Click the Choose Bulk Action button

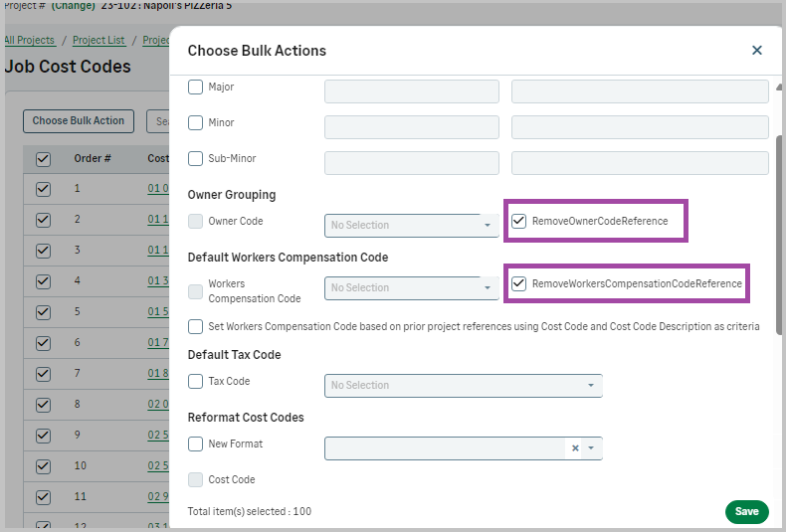[x=79, y=121]
